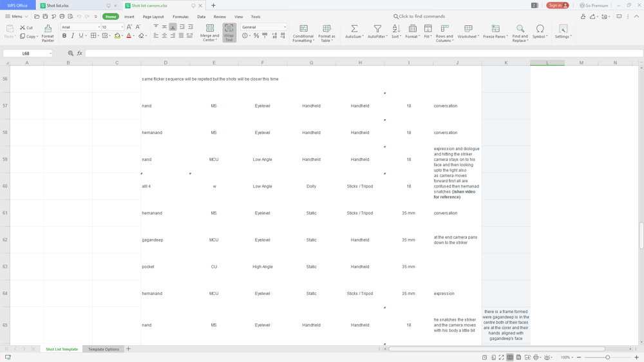Viewport: 644px width, 362px height.
Task: Justify text in the cell
Action: tap(181, 35)
